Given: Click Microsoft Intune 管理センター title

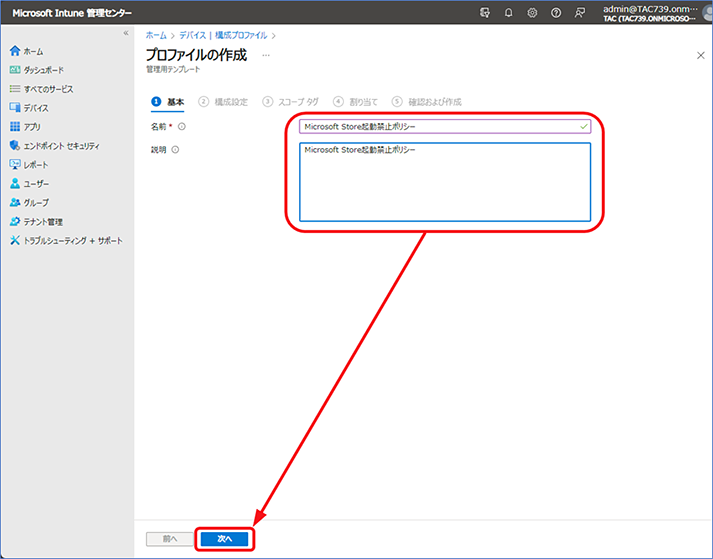Looking at the screenshot, I should [72, 13].
